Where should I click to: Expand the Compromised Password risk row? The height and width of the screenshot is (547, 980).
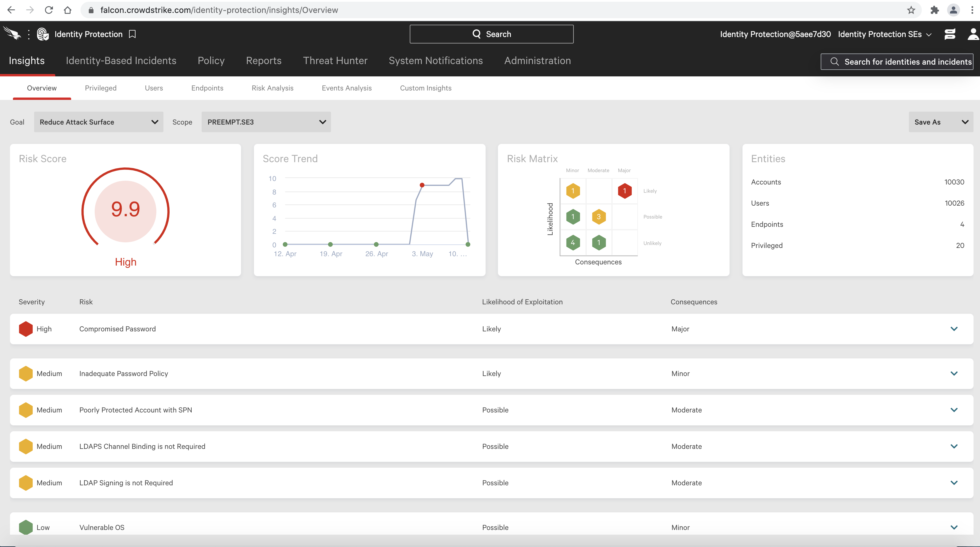pyautogui.click(x=954, y=329)
